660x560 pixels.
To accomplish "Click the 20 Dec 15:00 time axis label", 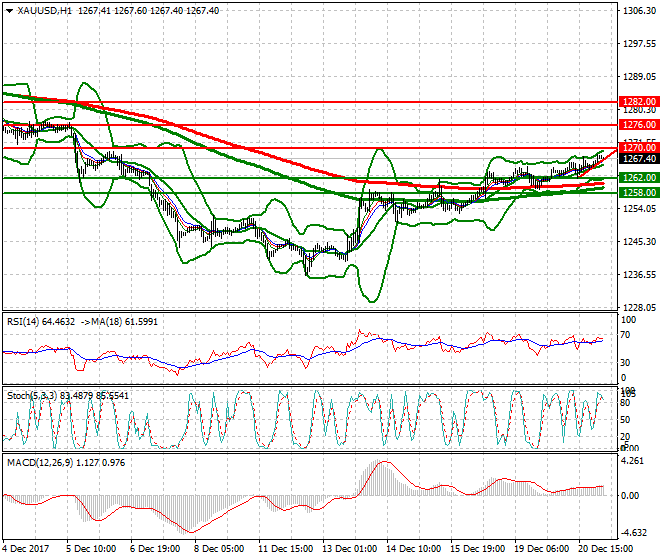I will pyautogui.click(x=606, y=549).
